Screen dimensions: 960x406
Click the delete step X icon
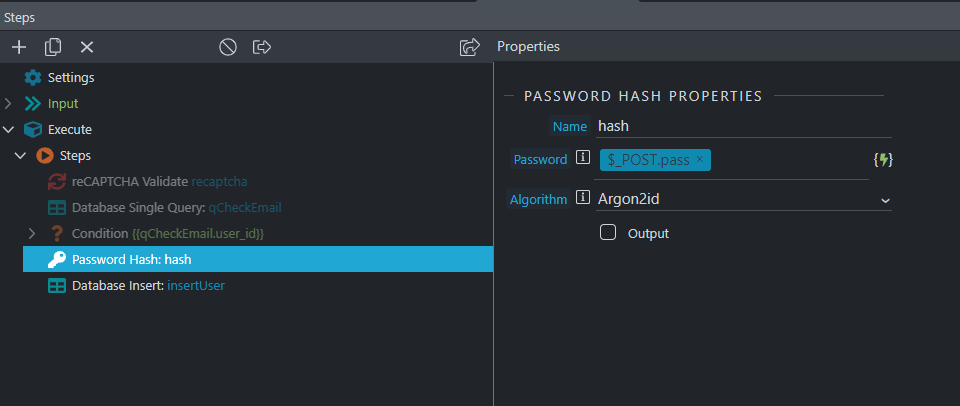[87, 47]
